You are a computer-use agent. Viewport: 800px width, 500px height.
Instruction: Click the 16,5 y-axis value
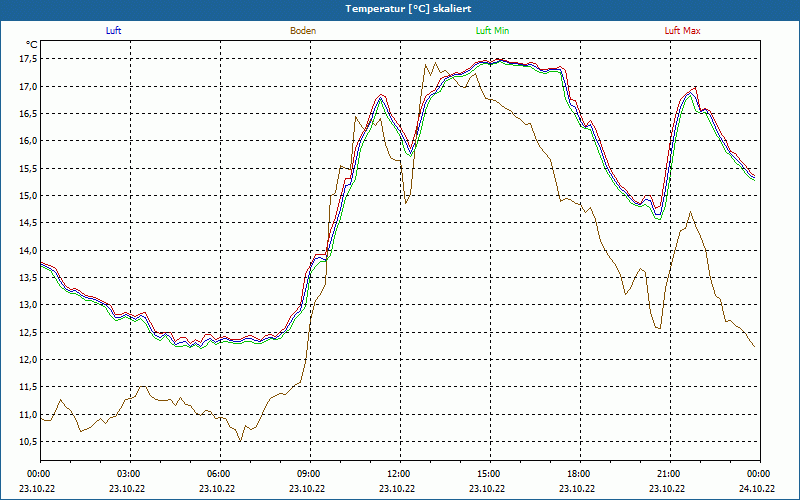(x=28, y=113)
